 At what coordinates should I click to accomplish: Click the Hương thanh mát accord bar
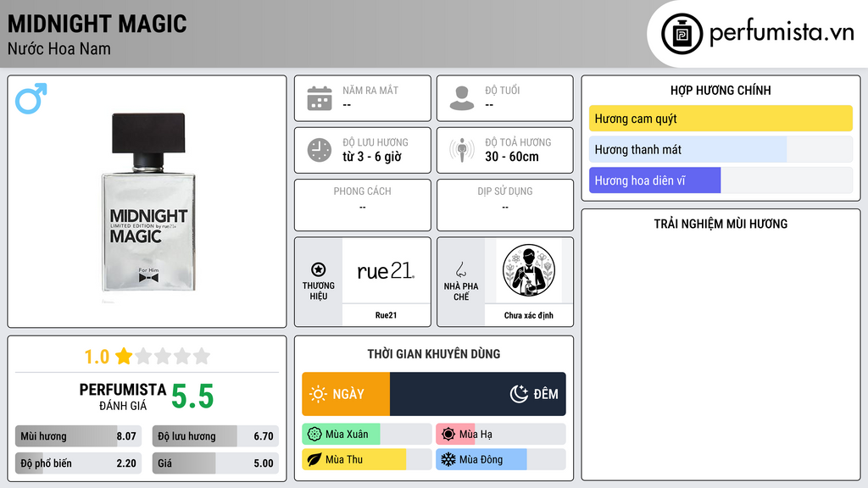pyautogui.click(x=721, y=149)
